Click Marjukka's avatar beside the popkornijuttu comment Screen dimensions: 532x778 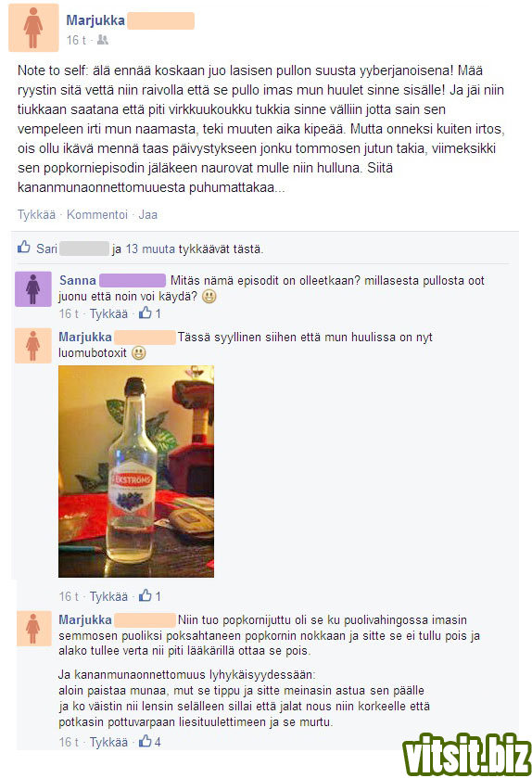[33, 628]
